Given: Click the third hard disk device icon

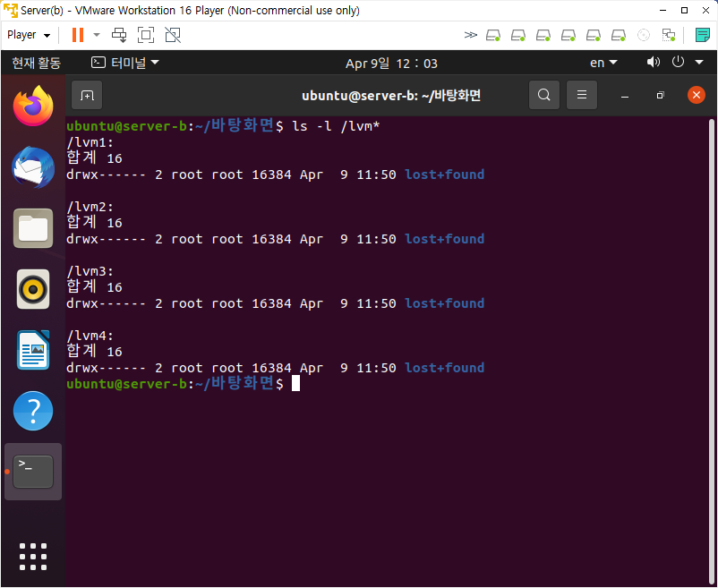Looking at the screenshot, I should [x=543, y=35].
